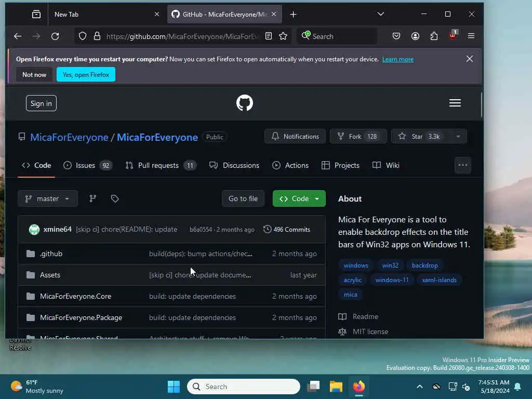Viewport: 532px width, 399px height.
Task: Expand the repository tabs overflow menu
Action: coord(463,165)
